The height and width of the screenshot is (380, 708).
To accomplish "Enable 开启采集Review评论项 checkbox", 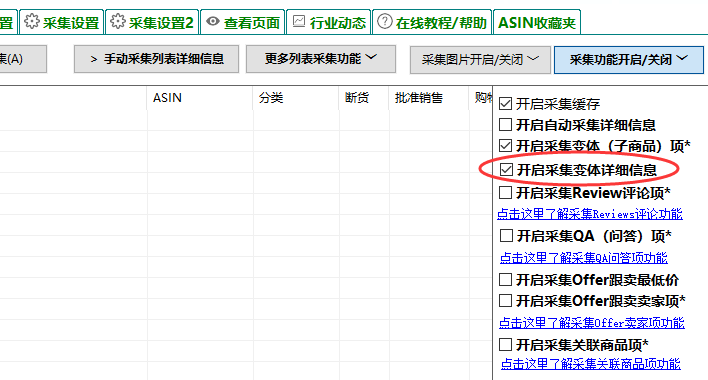I will (x=505, y=193).
